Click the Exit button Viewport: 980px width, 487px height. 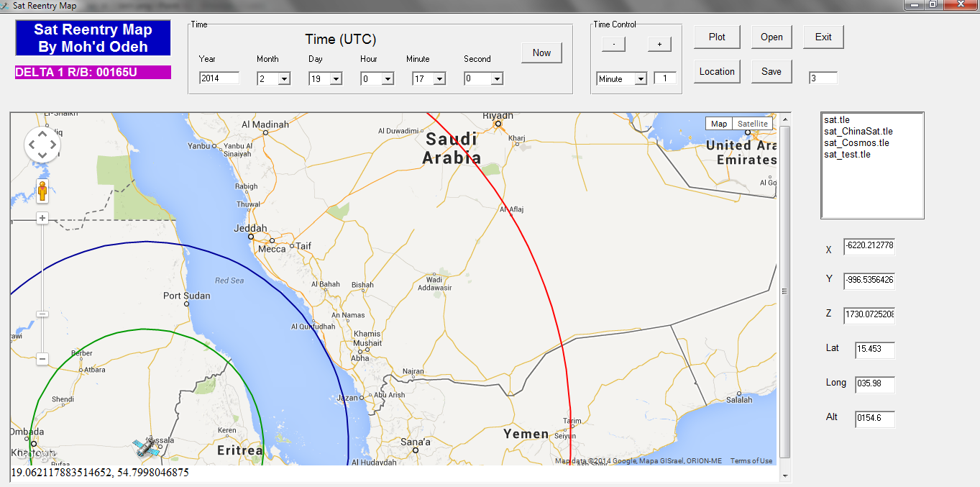(823, 37)
